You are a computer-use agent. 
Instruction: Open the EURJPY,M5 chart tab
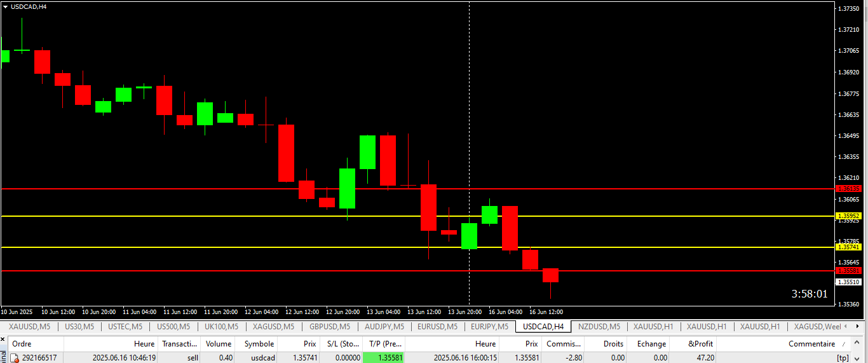point(489,327)
